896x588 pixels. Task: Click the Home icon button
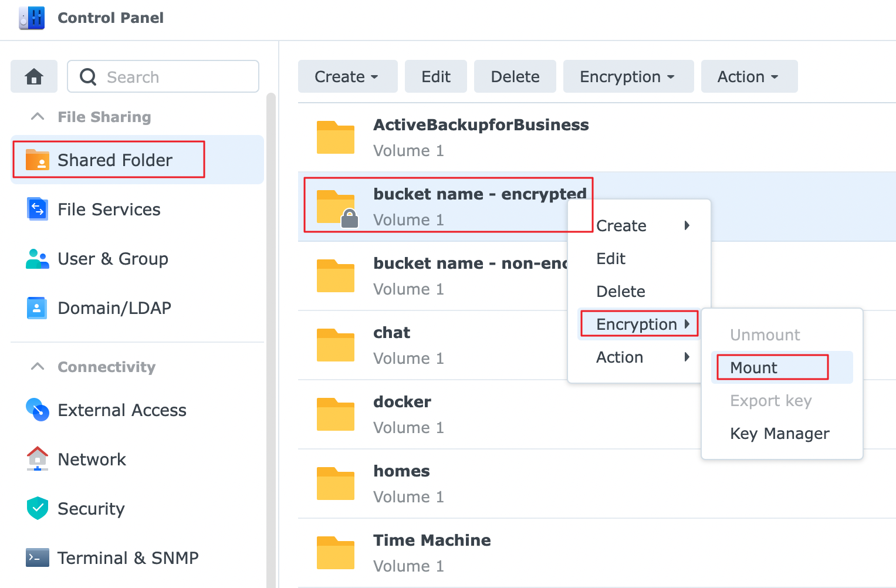[x=34, y=76]
